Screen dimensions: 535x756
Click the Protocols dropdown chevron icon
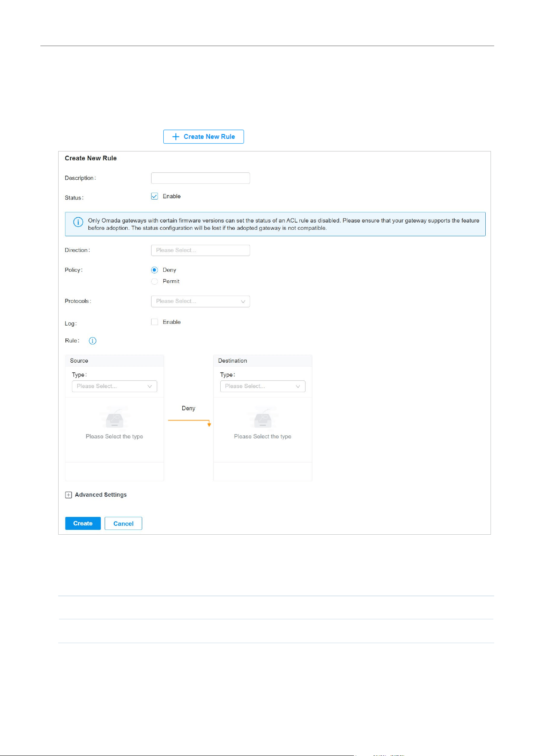pos(243,302)
